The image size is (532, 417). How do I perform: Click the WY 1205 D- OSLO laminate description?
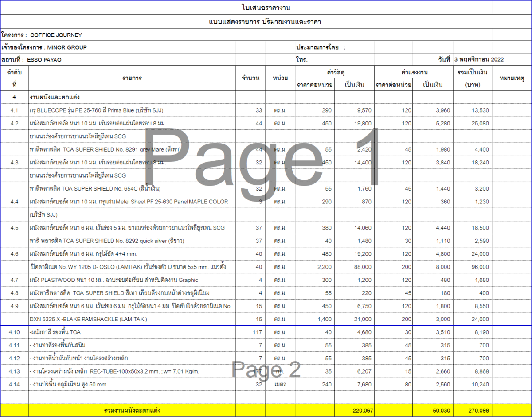[x=132, y=267]
